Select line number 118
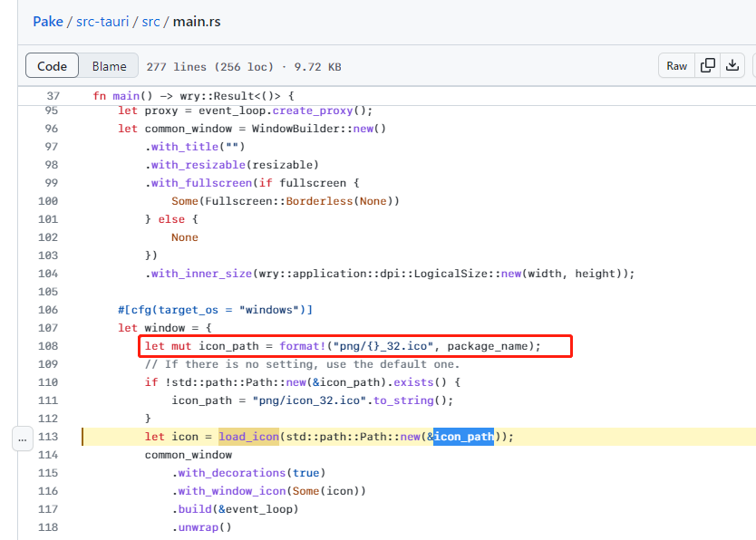Image resolution: width=756 pixels, height=540 pixels. tap(47, 527)
